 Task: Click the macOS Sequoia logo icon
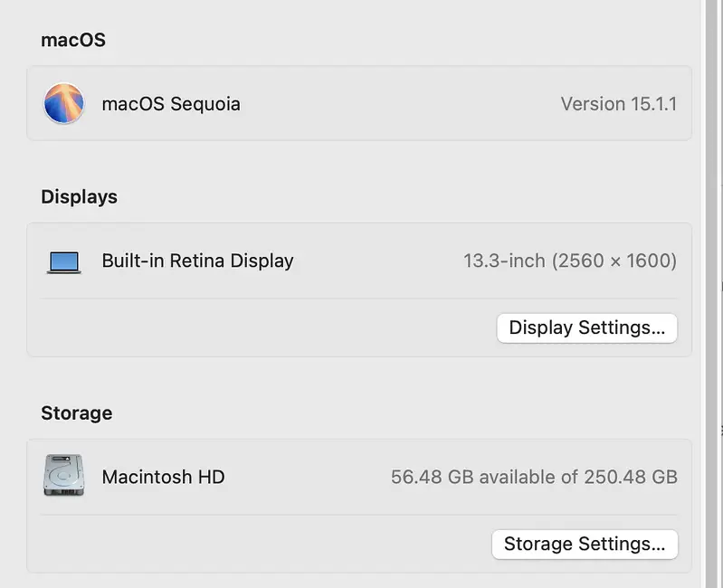tap(63, 103)
